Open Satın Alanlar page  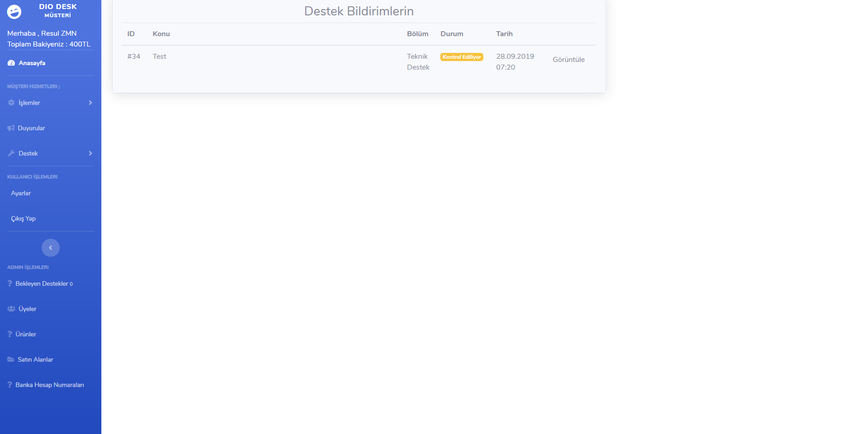pos(35,359)
